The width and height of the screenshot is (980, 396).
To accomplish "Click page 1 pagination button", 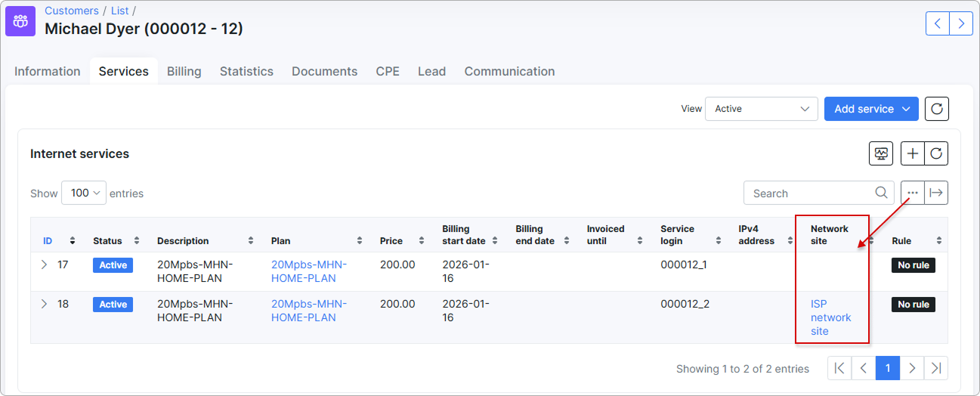I will 888,368.
